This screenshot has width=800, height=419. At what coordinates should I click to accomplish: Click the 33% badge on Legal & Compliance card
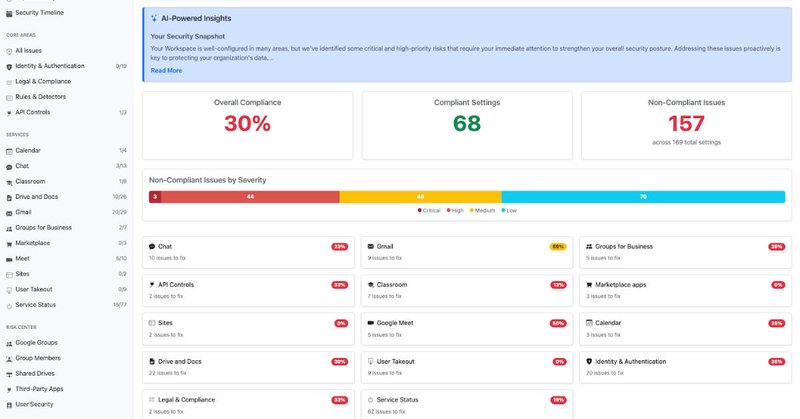(x=340, y=400)
